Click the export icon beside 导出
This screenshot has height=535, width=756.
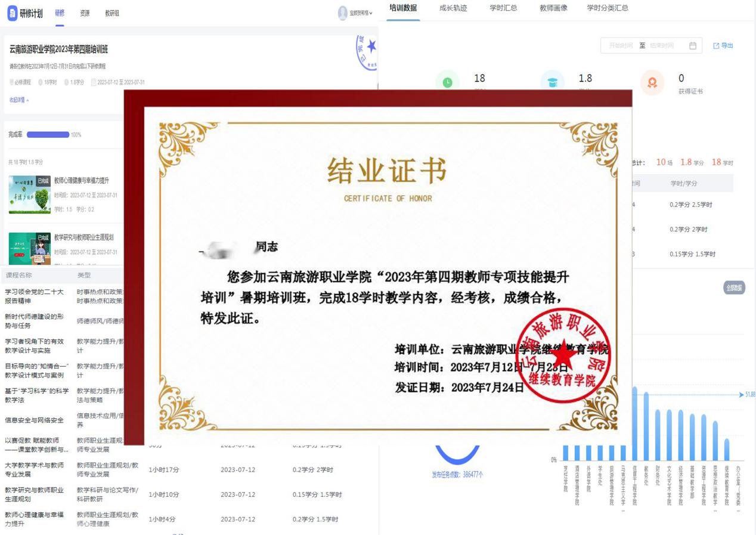click(x=716, y=46)
